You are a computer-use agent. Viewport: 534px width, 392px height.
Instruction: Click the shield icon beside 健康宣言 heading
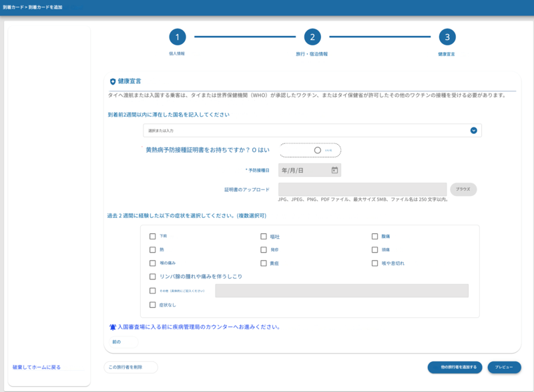tap(113, 81)
